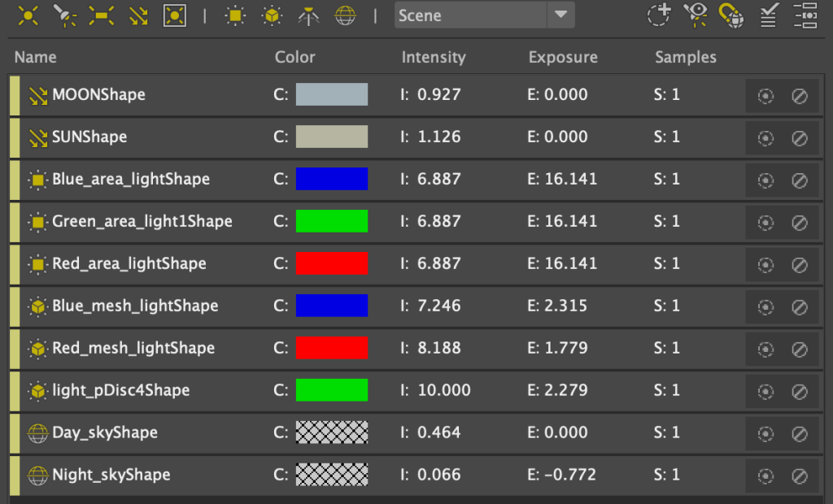Image resolution: width=833 pixels, height=504 pixels.
Task: Open the checklist properties icon in toolbar
Action: [x=768, y=15]
